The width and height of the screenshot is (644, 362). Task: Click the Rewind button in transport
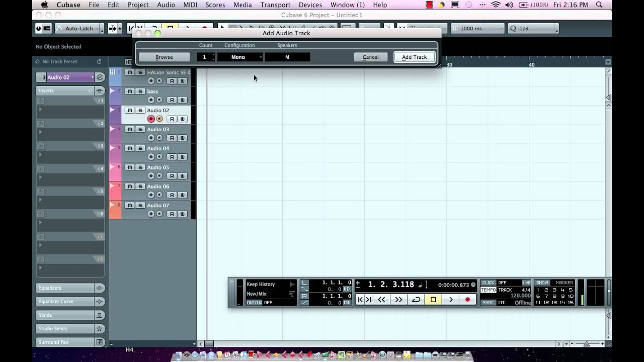(x=381, y=300)
